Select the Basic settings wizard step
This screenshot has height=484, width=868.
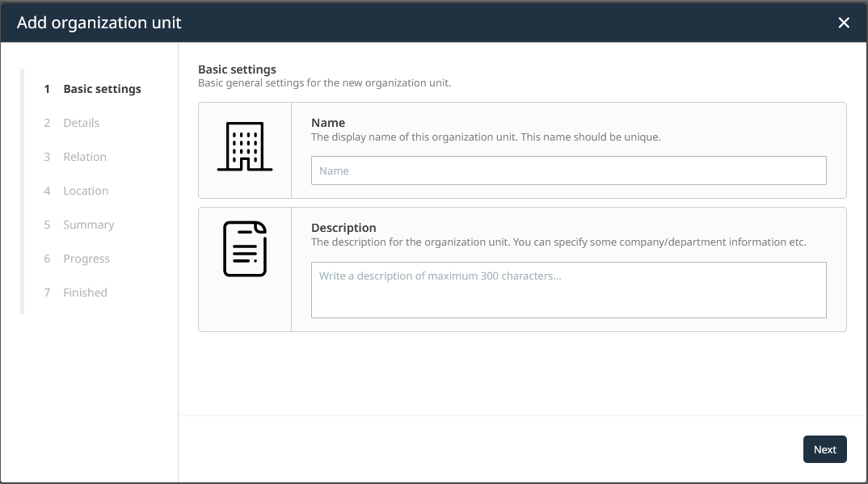tap(102, 89)
